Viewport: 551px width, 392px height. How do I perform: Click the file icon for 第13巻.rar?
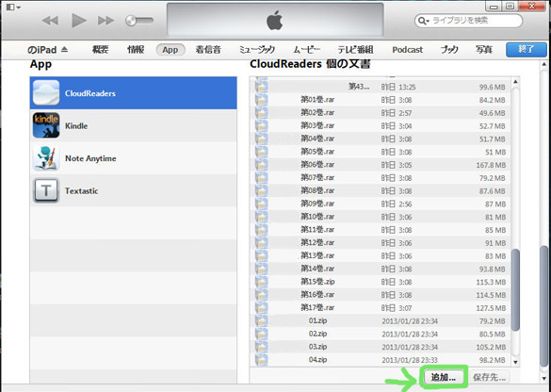[x=262, y=256]
